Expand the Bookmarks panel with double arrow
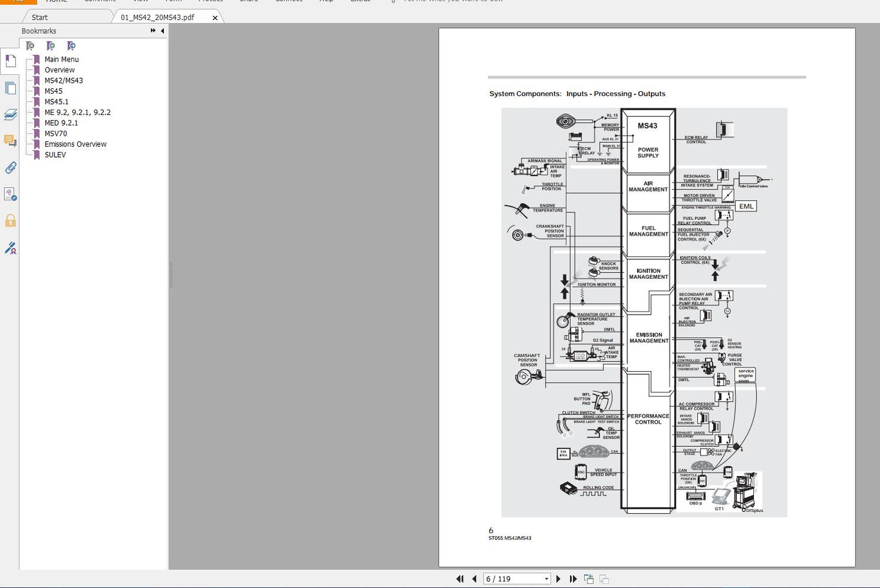The height and width of the screenshot is (588, 880). (153, 30)
